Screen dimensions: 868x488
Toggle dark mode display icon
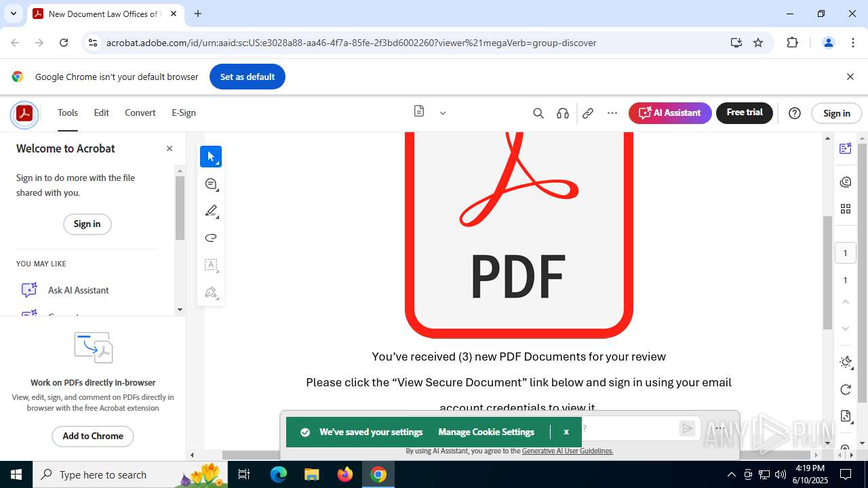(845, 362)
